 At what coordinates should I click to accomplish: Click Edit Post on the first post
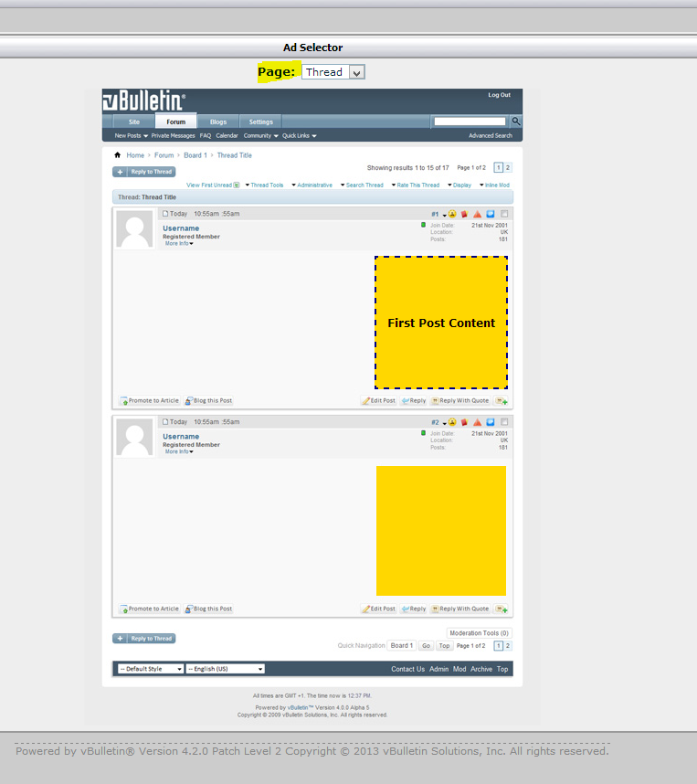tap(378, 400)
